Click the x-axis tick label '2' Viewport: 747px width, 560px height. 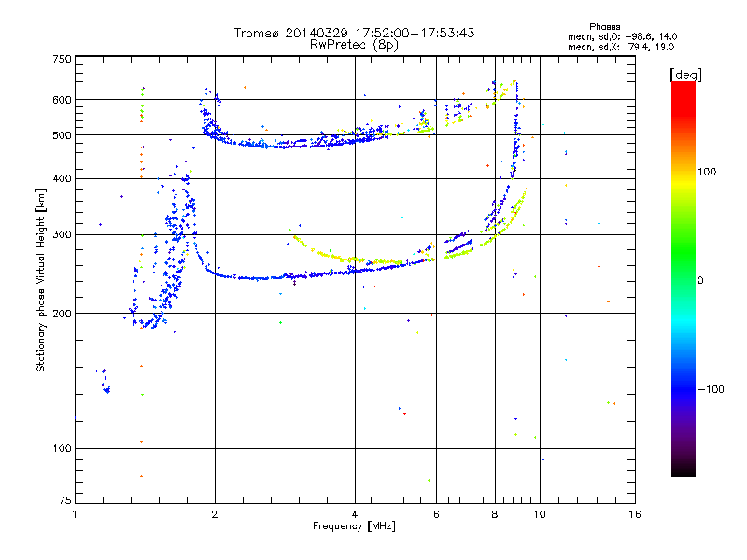215,514
